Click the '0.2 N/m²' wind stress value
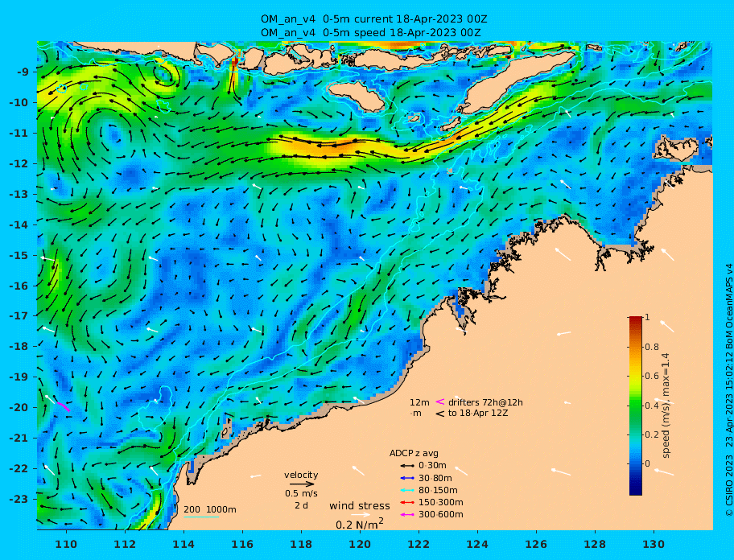This screenshot has height=560, width=734. [x=360, y=524]
